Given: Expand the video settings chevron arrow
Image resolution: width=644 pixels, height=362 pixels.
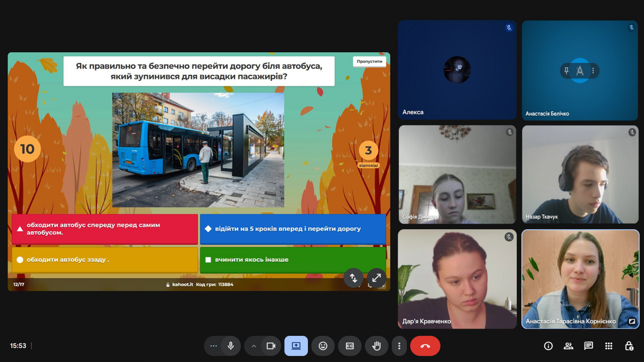Looking at the screenshot, I should 254,346.
